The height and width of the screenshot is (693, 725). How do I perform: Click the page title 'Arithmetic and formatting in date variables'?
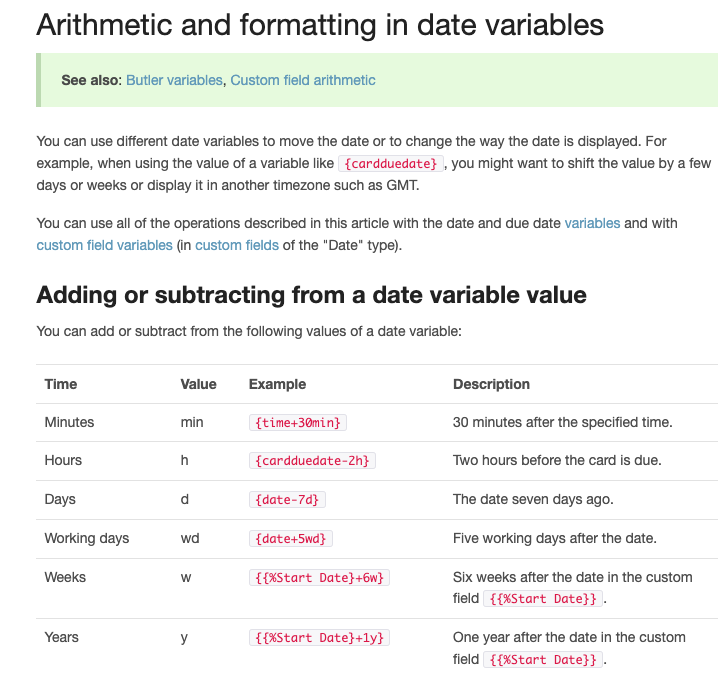click(x=320, y=25)
